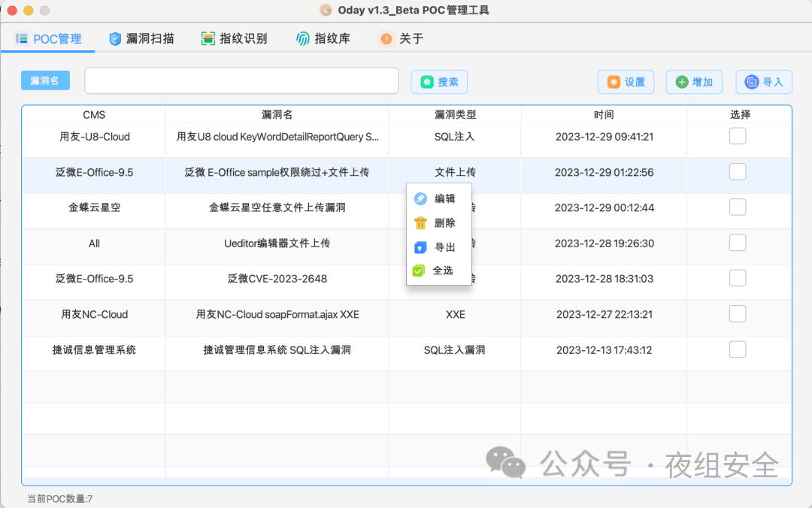Click the blue icon in 导入 button
This screenshot has width=812, height=508.
[x=751, y=82]
